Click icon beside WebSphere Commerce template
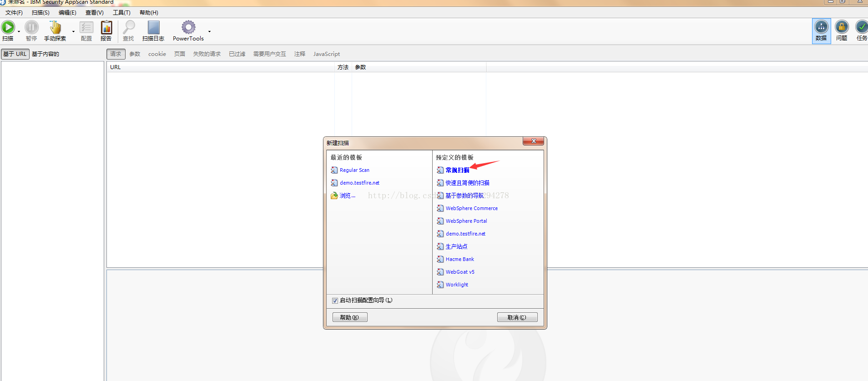The height and width of the screenshot is (381, 868). 440,208
